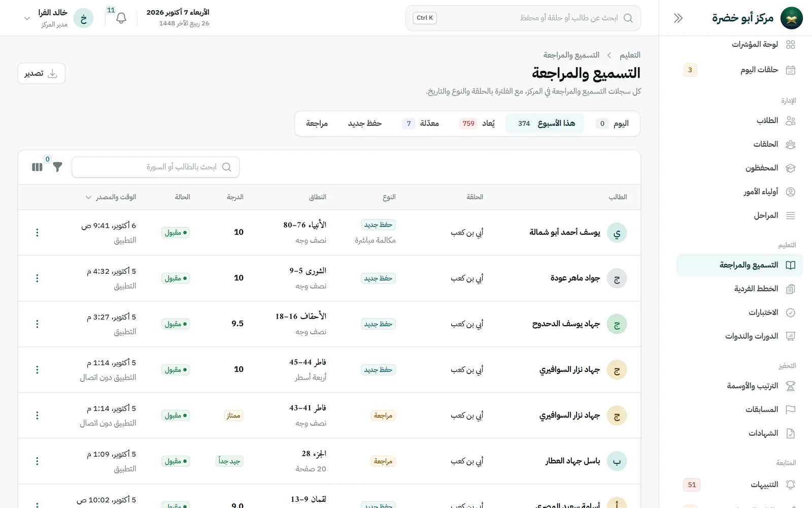Open الاختبارات in sidebar

[x=740, y=312]
